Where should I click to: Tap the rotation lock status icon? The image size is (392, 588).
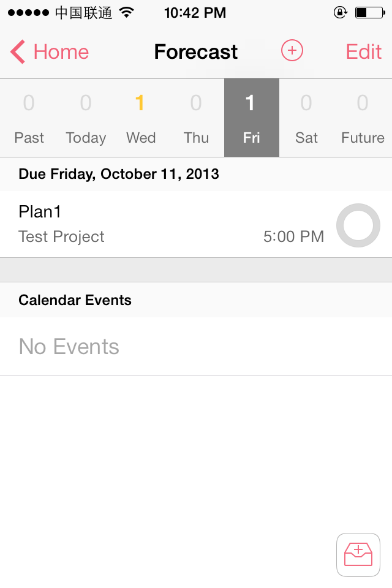click(340, 13)
